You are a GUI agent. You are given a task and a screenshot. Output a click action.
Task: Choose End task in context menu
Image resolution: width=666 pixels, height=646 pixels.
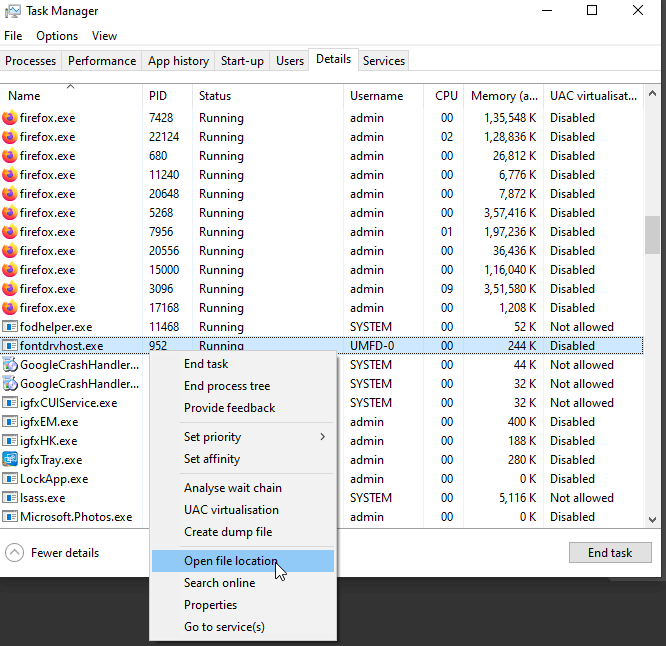point(243,364)
